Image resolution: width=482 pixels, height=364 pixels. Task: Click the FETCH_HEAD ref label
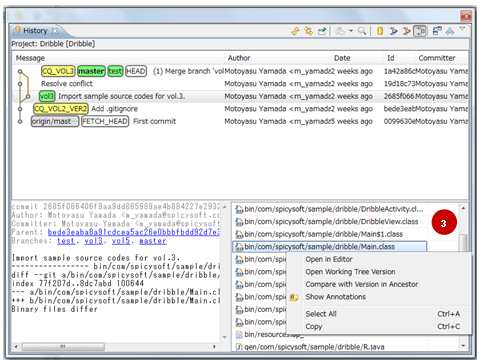click(105, 121)
